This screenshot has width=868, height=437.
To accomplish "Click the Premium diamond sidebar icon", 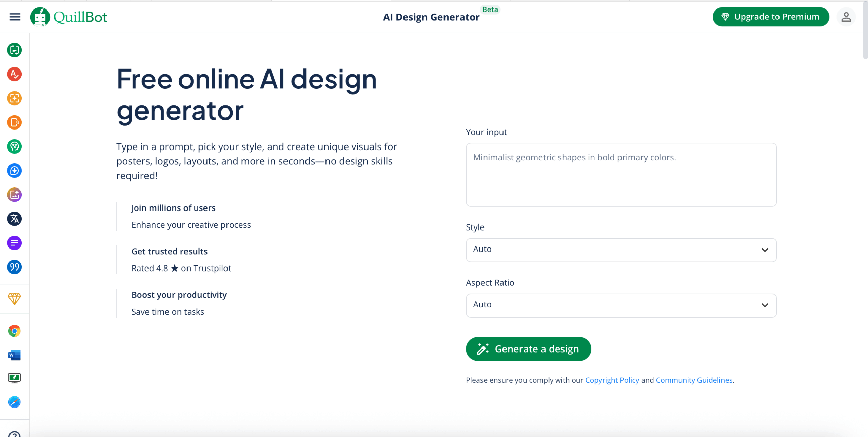I will click(15, 299).
